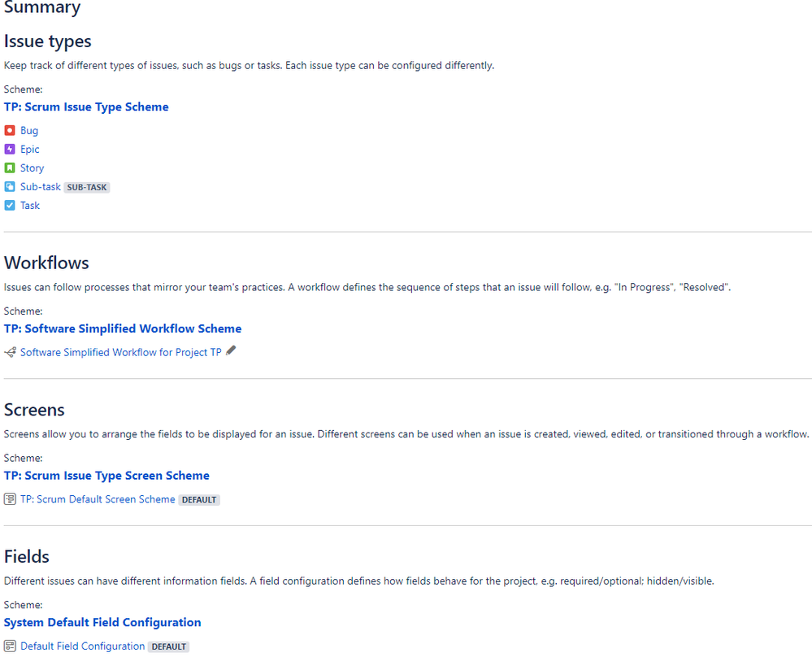Open the Sub-task issue type link
This screenshot has width=812, height=657.
[x=41, y=186]
